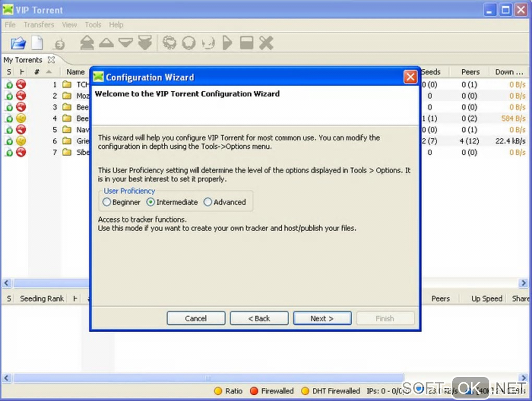Remove torrent with X toolbar icon
Image resolution: width=532 pixels, height=401 pixels.
coord(266,43)
